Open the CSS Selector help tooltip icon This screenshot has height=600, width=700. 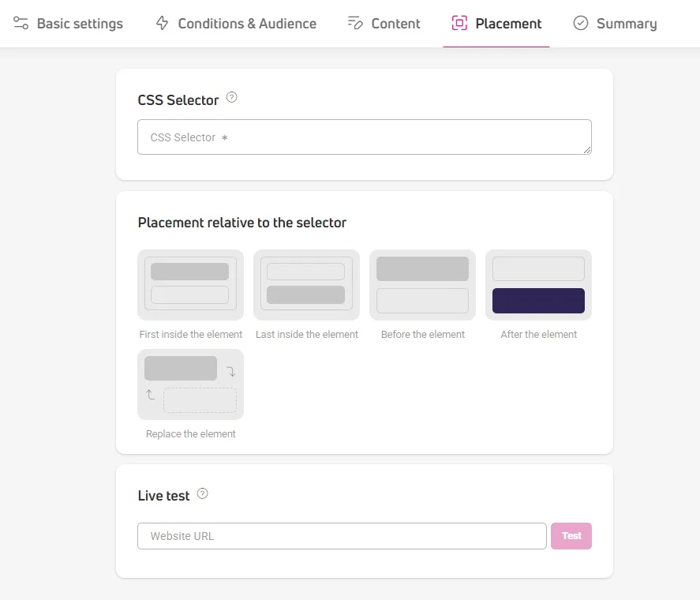(x=232, y=97)
